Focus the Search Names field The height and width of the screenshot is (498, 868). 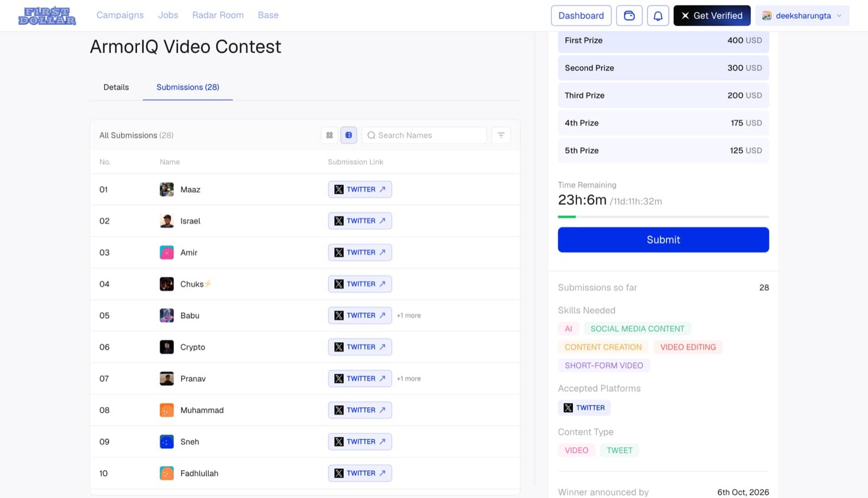tap(424, 135)
